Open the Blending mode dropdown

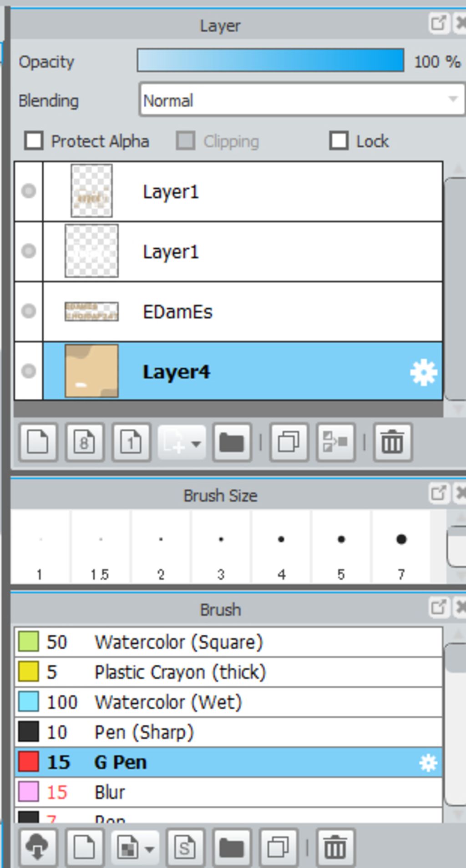301,100
